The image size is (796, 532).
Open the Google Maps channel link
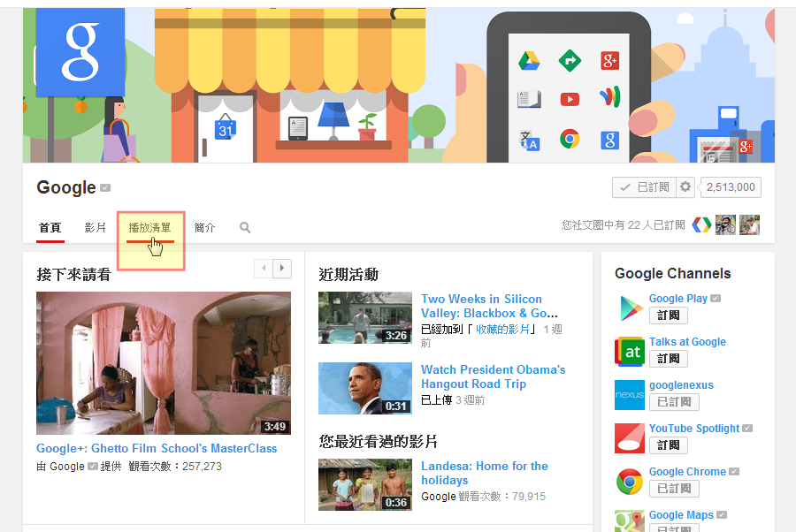(681, 514)
